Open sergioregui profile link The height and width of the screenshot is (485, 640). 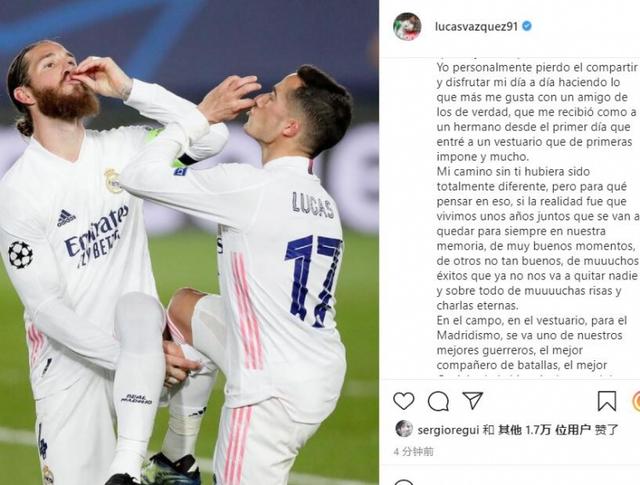pos(448,430)
